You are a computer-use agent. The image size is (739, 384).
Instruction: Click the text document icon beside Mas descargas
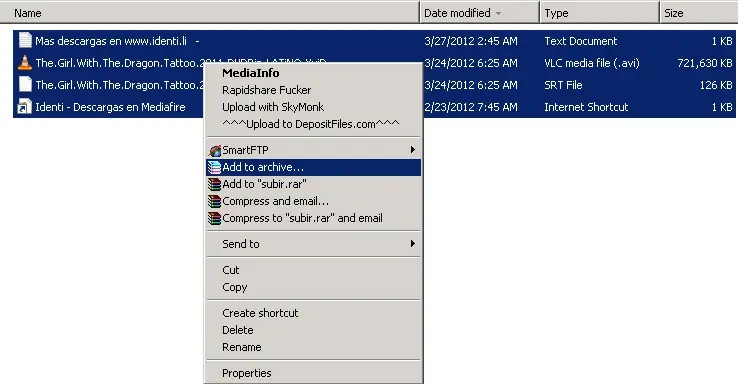25,41
